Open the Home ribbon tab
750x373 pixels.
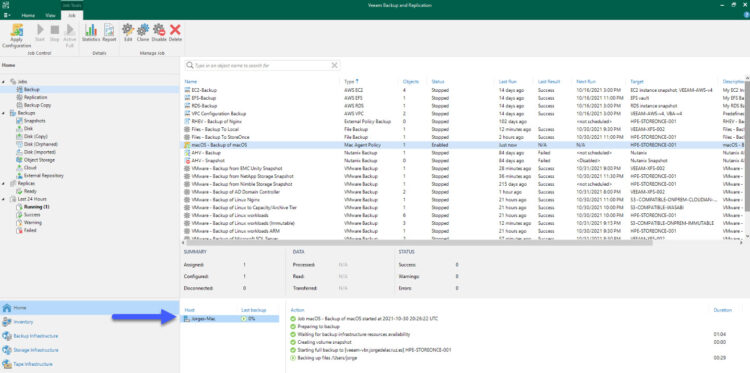28,15
